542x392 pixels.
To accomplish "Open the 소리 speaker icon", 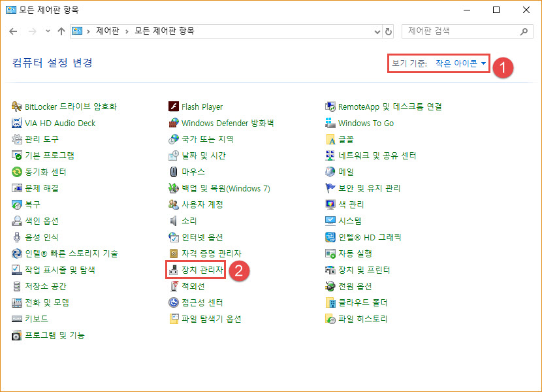I will pos(174,221).
